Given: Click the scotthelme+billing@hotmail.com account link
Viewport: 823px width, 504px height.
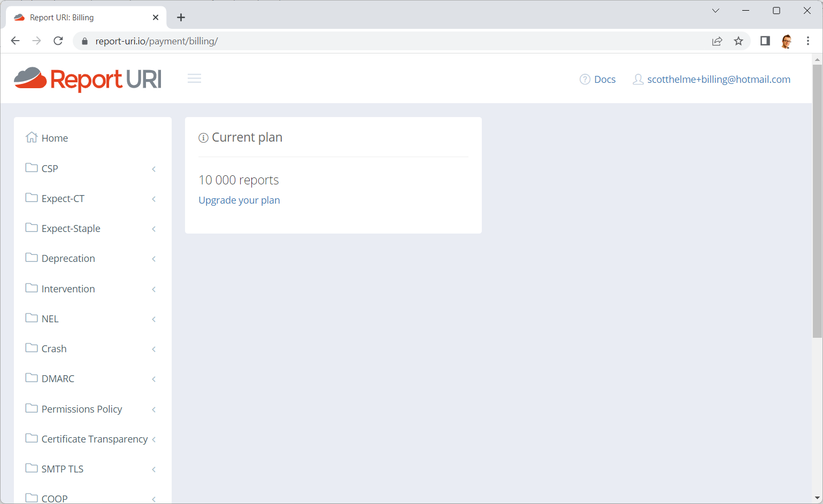Looking at the screenshot, I should [719, 80].
